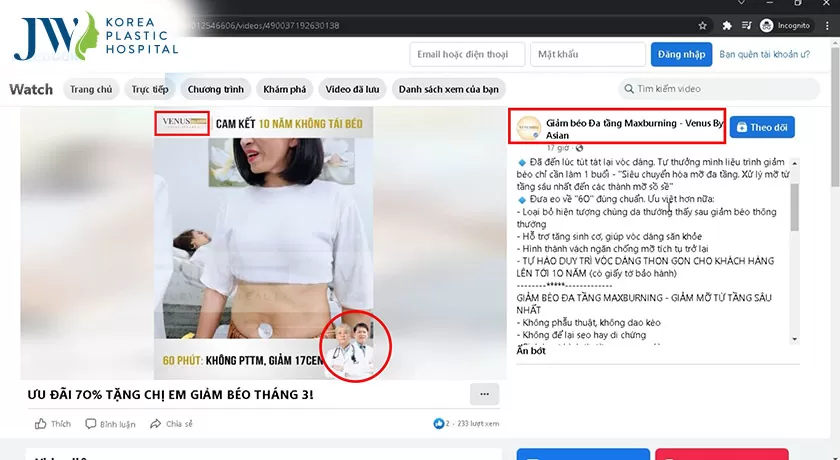Viewport: 840px width, 460px height.
Task: Go to the Trang chủ tab
Action: pyautogui.click(x=91, y=89)
